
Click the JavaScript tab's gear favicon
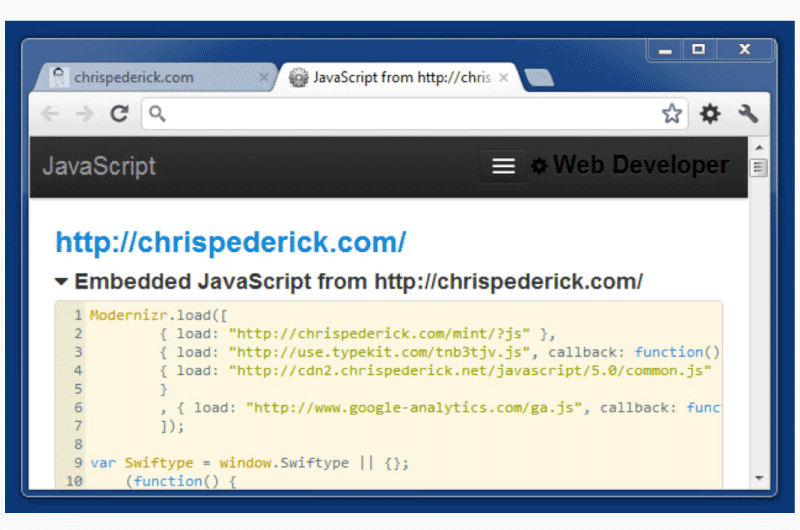pyautogui.click(x=298, y=77)
